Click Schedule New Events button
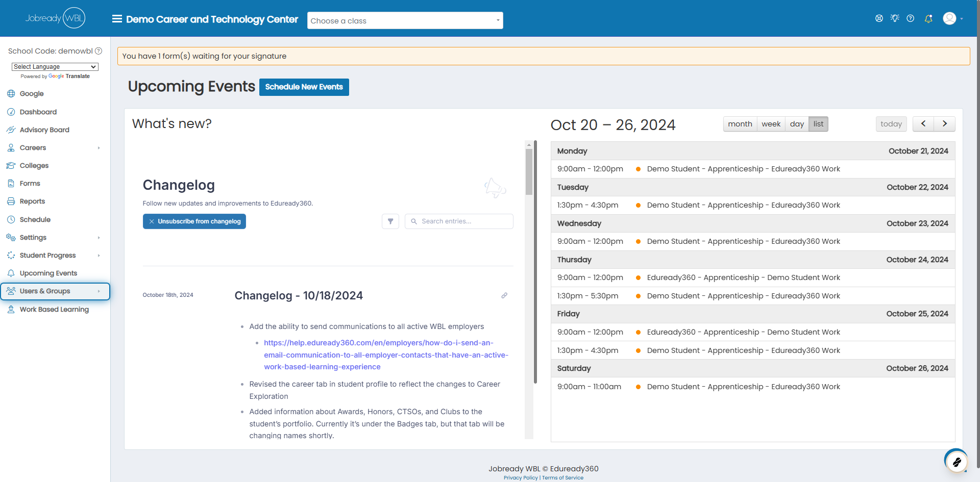The height and width of the screenshot is (482, 980). pyautogui.click(x=304, y=87)
